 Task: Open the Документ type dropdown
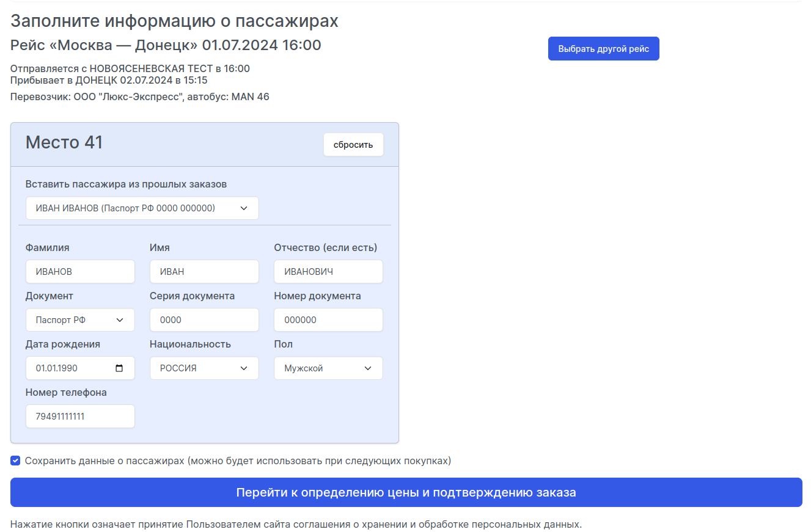point(79,319)
